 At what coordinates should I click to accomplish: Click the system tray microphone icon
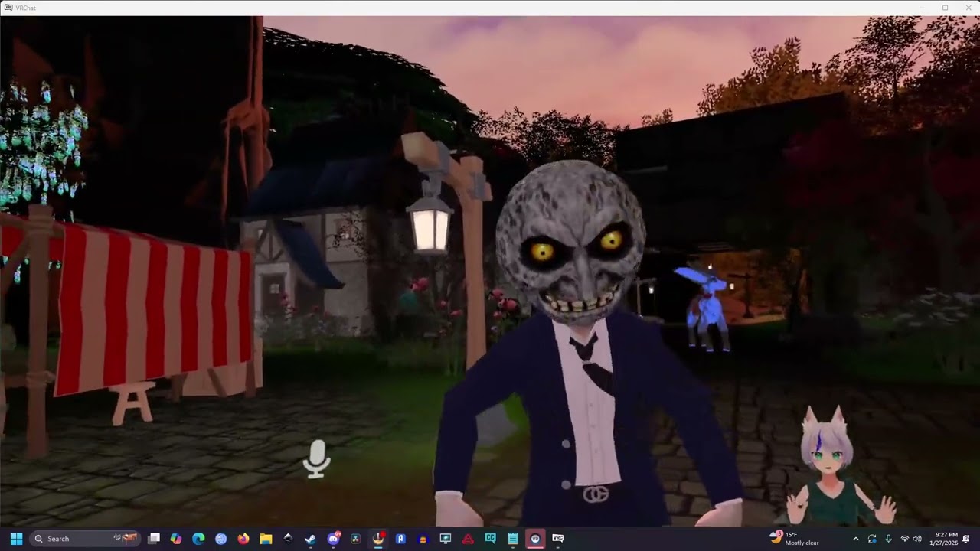[x=888, y=539]
